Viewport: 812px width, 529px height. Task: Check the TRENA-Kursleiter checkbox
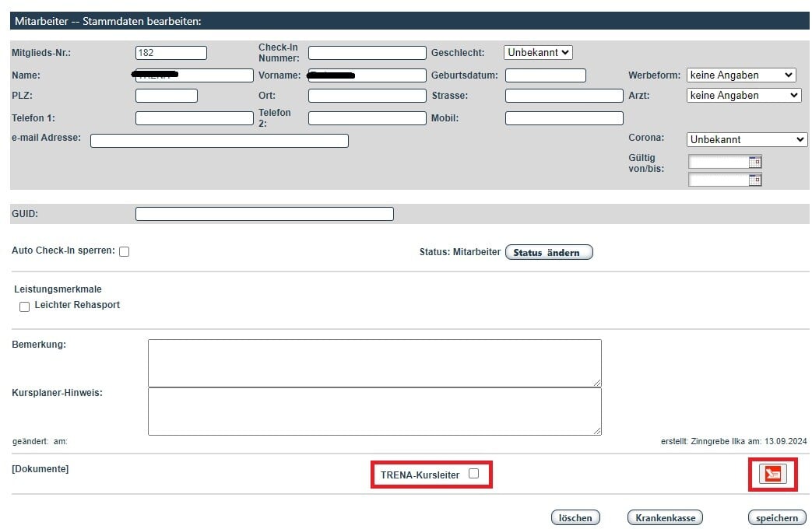(x=473, y=474)
